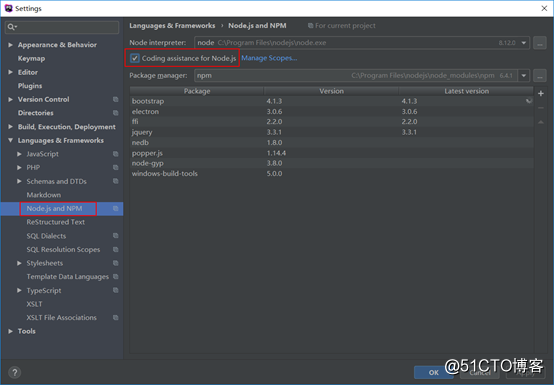This screenshot has height=385, width=554.
Task: Click the loading spinner icon in bootstrap row
Action: click(x=529, y=101)
